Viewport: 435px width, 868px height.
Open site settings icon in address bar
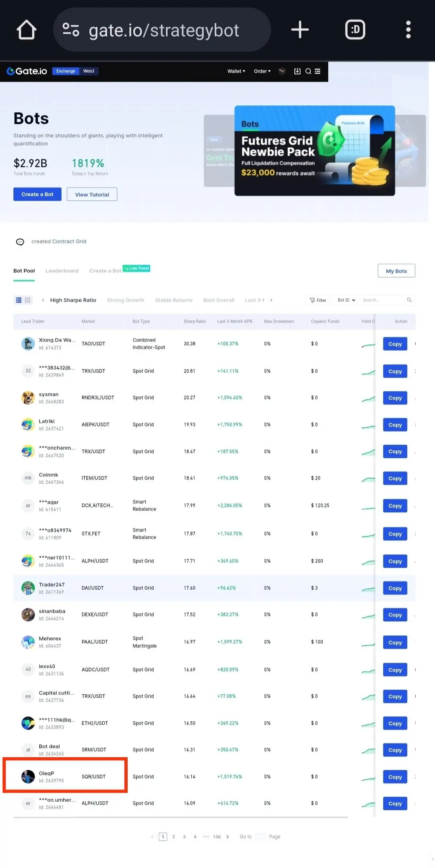pos(71,30)
